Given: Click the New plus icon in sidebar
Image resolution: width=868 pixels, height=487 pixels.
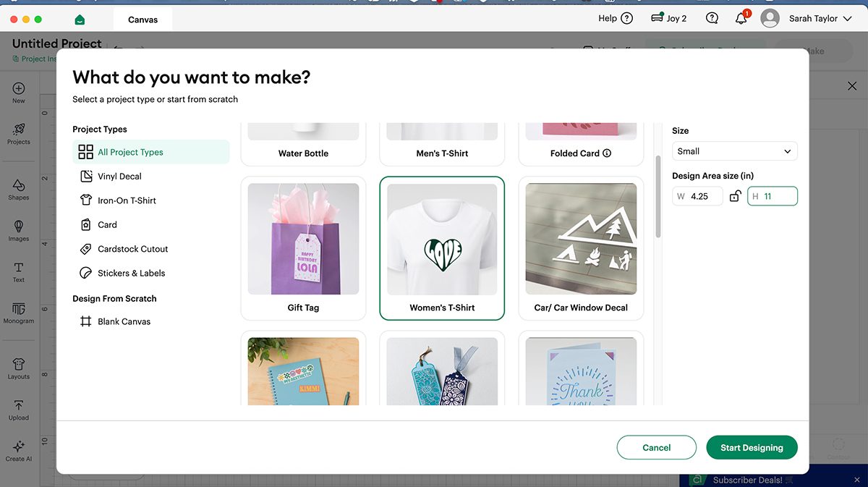Looking at the screenshot, I should (x=19, y=88).
